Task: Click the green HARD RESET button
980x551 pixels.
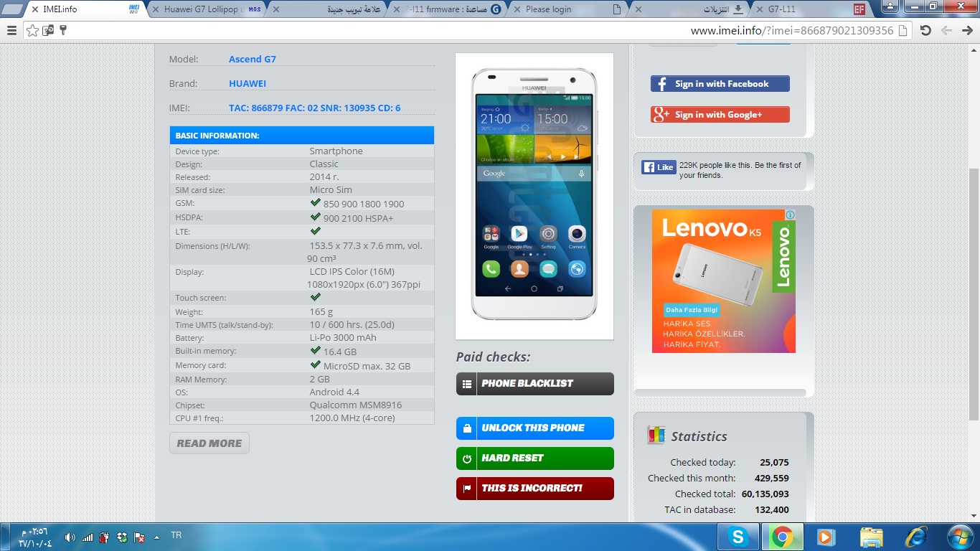Action: click(535, 458)
